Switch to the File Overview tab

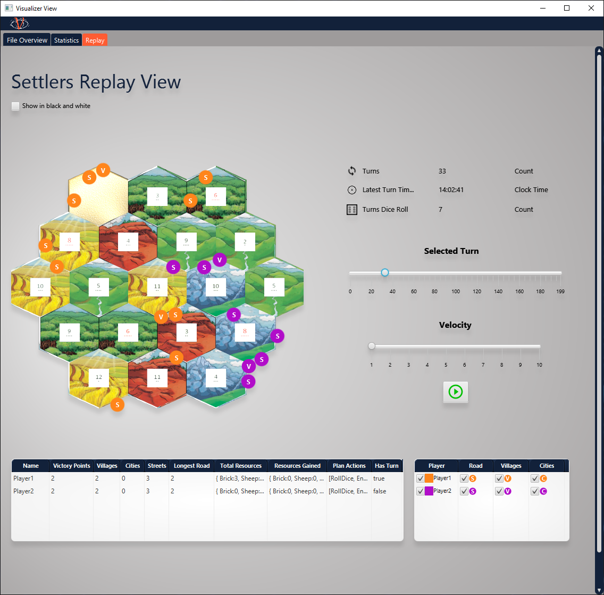[27, 41]
